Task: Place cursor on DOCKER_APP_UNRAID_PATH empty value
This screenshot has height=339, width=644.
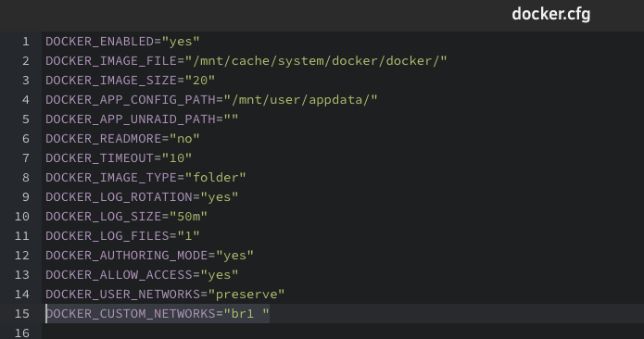Action: point(232,119)
